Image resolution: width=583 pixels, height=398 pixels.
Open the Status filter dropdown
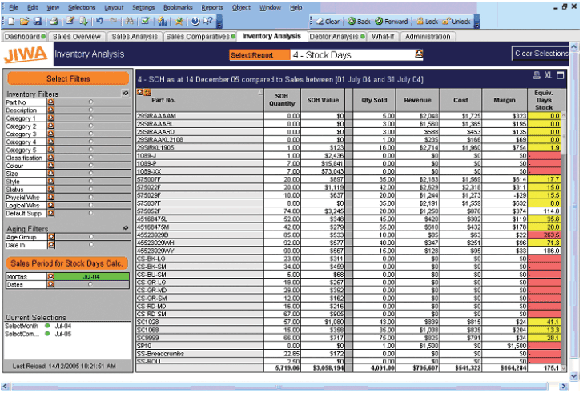click(51, 189)
